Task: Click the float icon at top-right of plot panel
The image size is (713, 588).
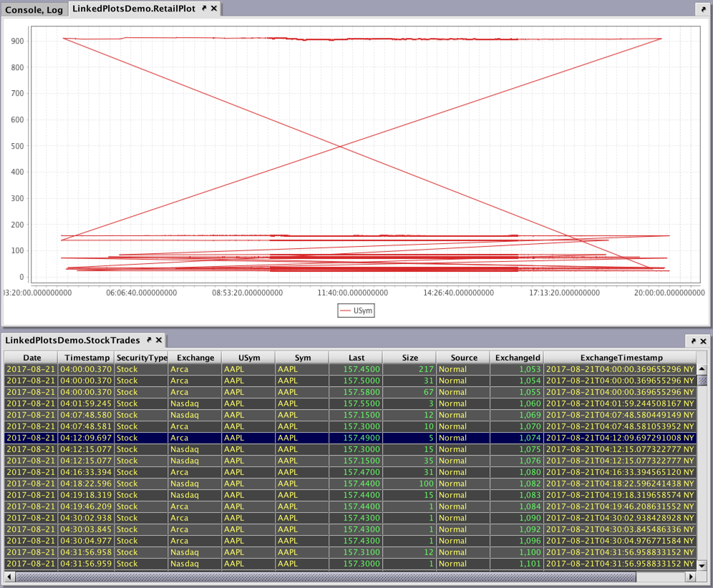Action: click(x=703, y=9)
